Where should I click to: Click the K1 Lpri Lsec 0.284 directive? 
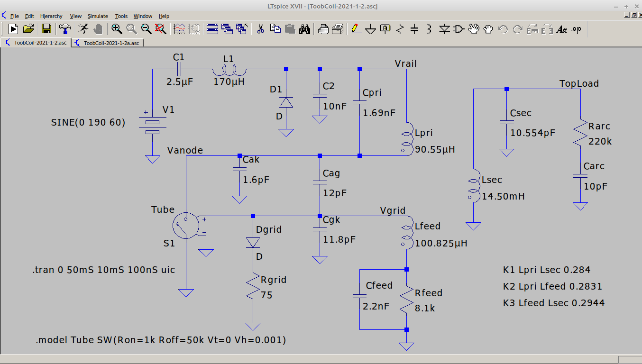[x=547, y=270]
